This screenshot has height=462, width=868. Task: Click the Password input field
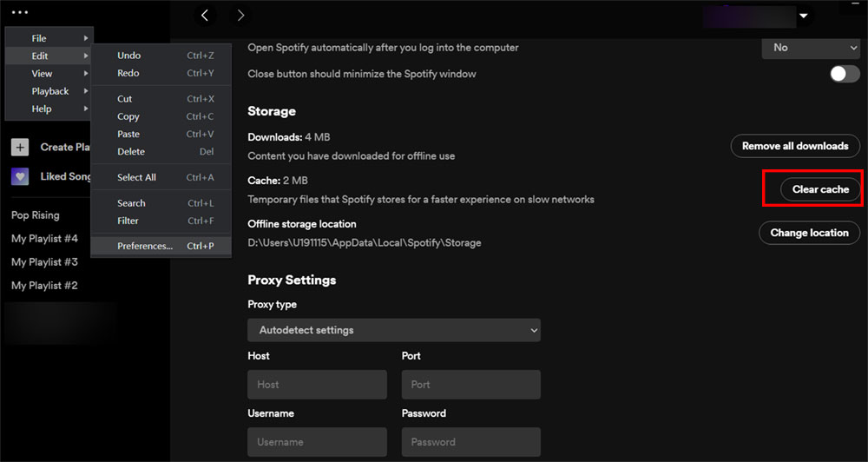pyautogui.click(x=471, y=442)
